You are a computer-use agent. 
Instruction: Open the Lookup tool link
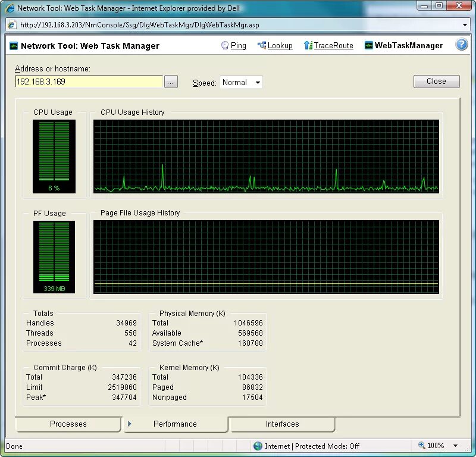click(280, 46)
